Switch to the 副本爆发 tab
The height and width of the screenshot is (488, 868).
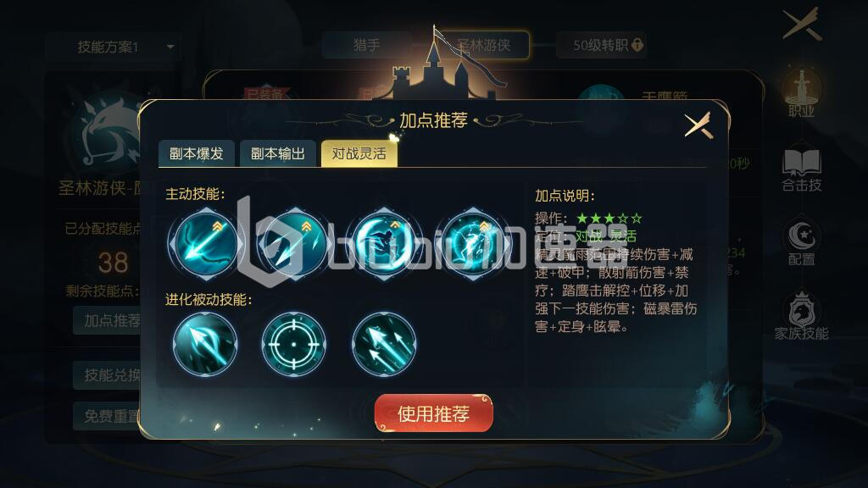coord(197,153)
